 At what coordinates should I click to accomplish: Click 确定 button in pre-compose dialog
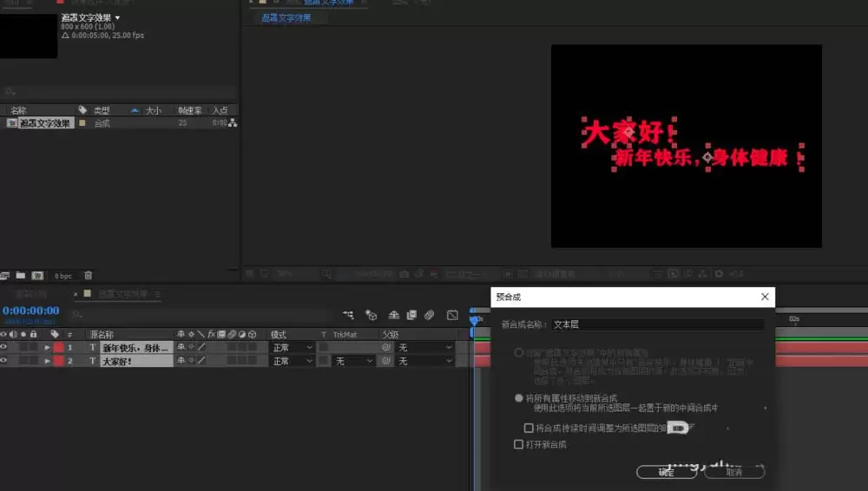[x=666, y=472]
